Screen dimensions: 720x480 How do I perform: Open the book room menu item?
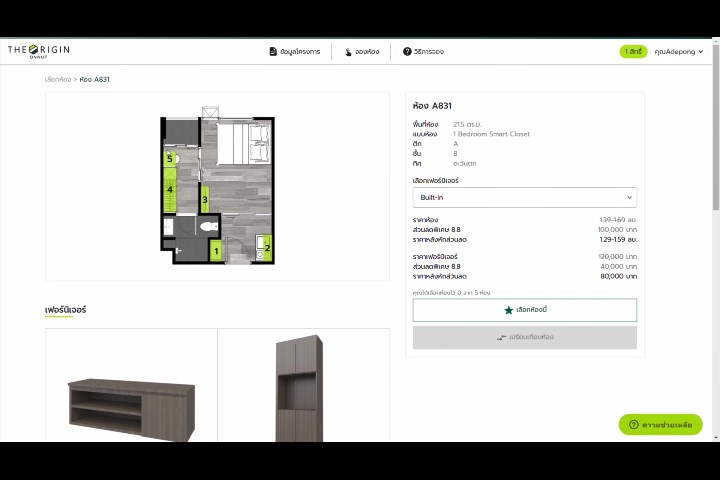click(x=367, y=51)
